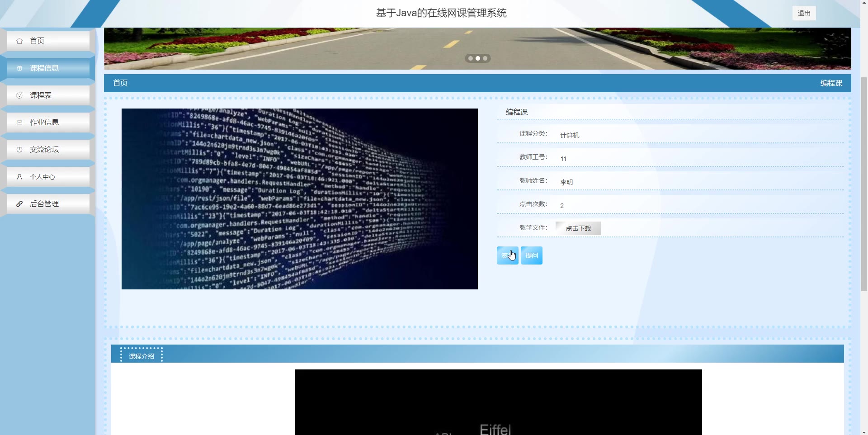This screenshot has height=435, width=868.
Task: Open the 课程表 sidebar item
Action: coord(48,95)
